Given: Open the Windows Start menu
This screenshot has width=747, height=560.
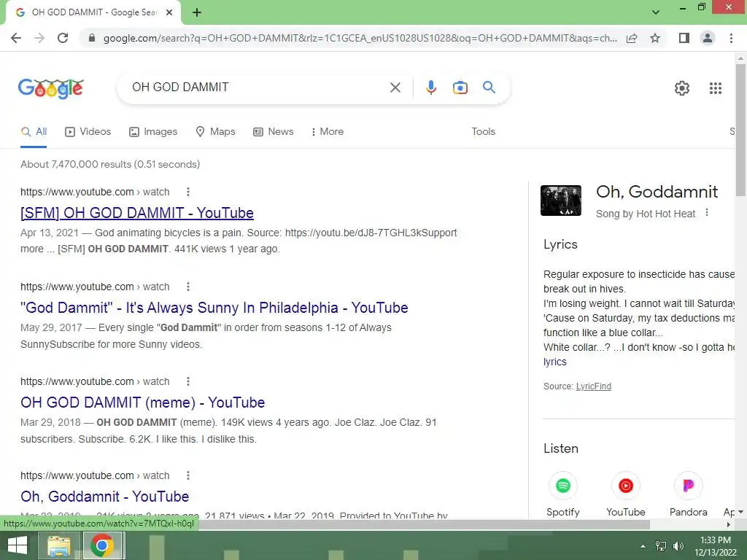Looking at the screenshot, I should [x=18, y=545].
